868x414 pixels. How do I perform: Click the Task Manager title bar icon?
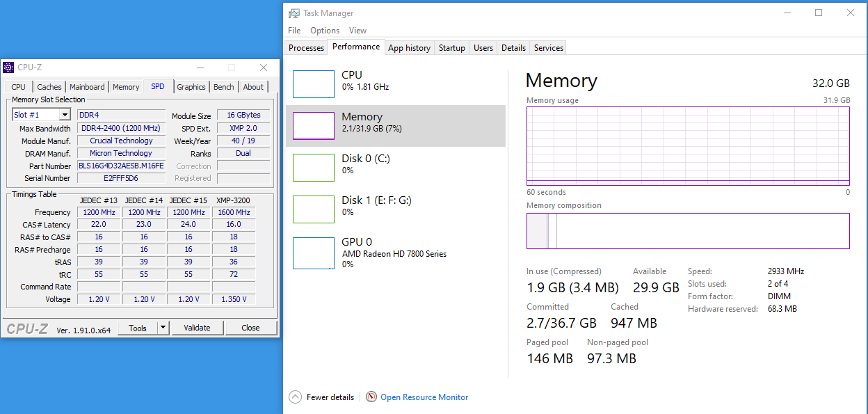point(294,13)
